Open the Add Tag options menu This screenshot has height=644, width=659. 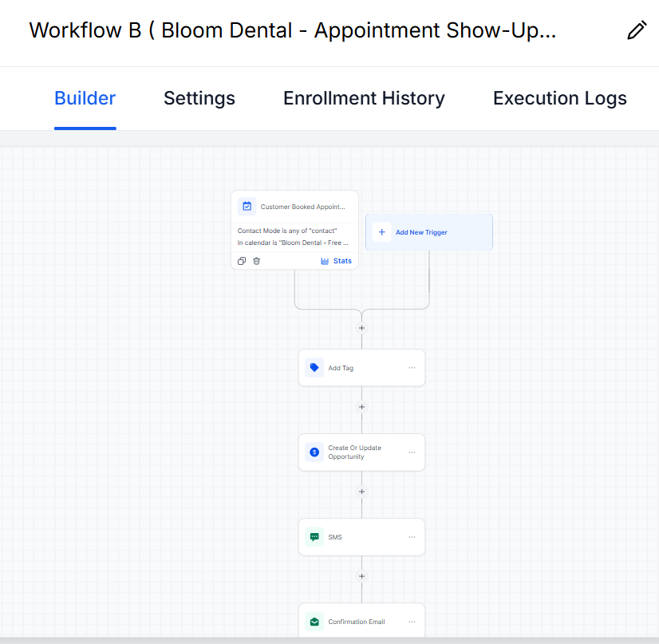pyautogui.click(x=412, y=368)
